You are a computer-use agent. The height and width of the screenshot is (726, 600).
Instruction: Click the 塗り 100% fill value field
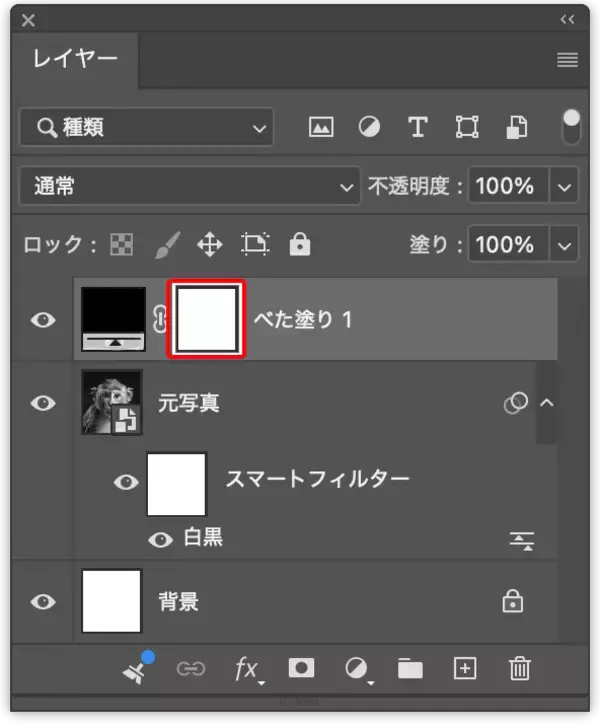tap(509, 244)
